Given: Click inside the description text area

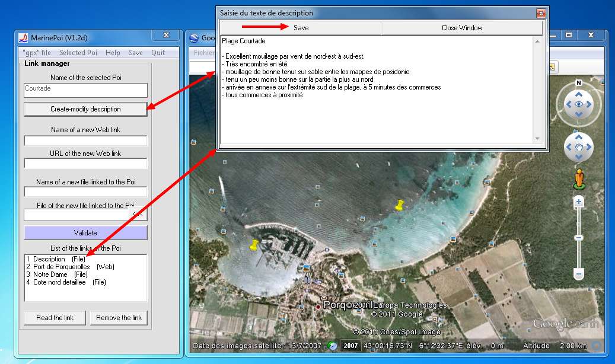Looking at the screenshot, I should click(x=377, y=90).
